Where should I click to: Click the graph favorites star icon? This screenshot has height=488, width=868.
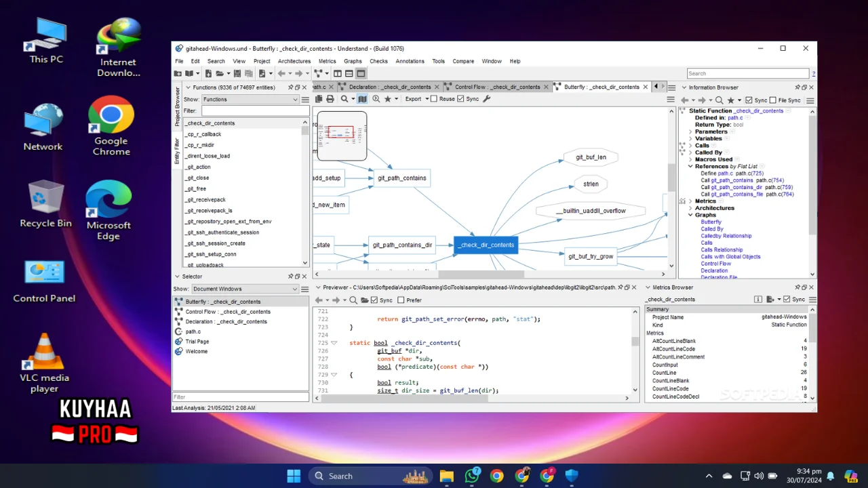click(388, 99)
